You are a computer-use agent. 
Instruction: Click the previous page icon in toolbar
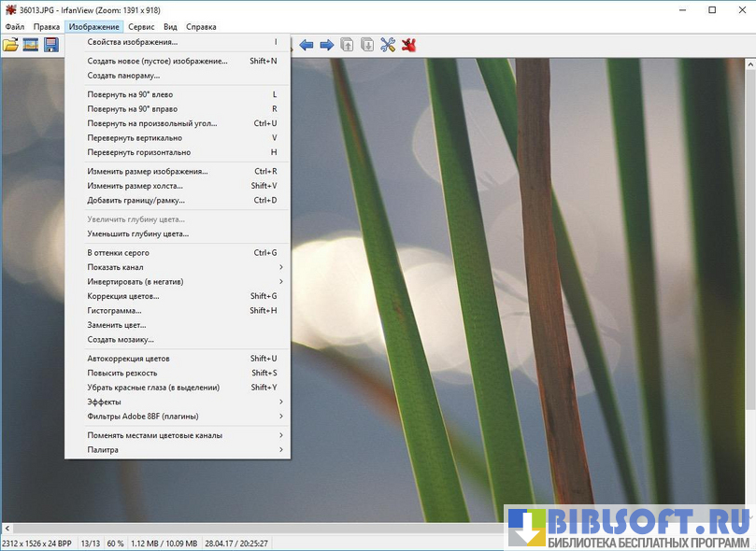coord(348,45)
